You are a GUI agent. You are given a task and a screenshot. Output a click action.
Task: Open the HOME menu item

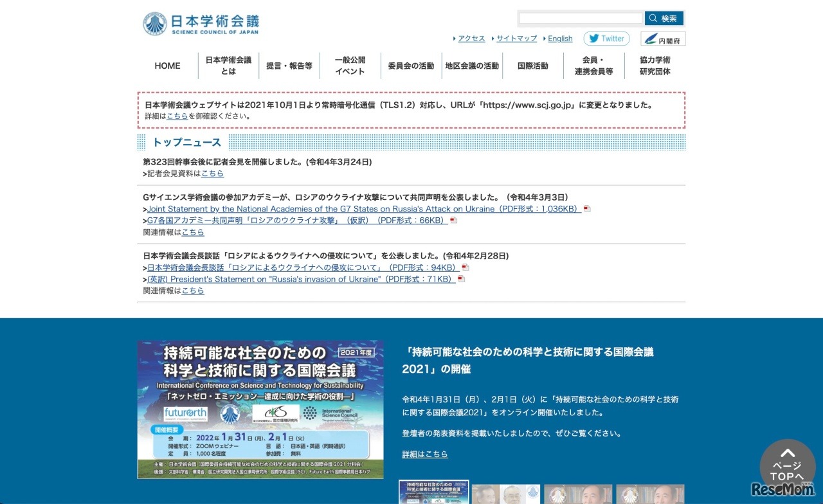(167, 66)
